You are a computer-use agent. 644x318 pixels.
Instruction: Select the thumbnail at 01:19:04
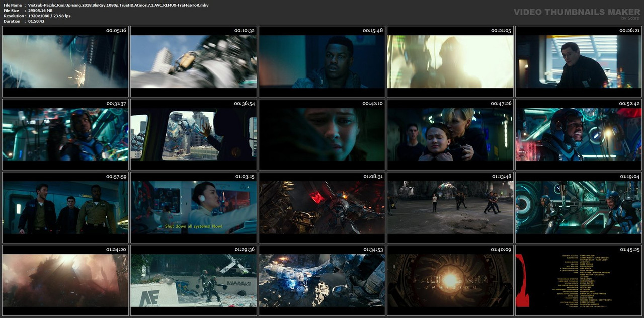pos(579,207)
